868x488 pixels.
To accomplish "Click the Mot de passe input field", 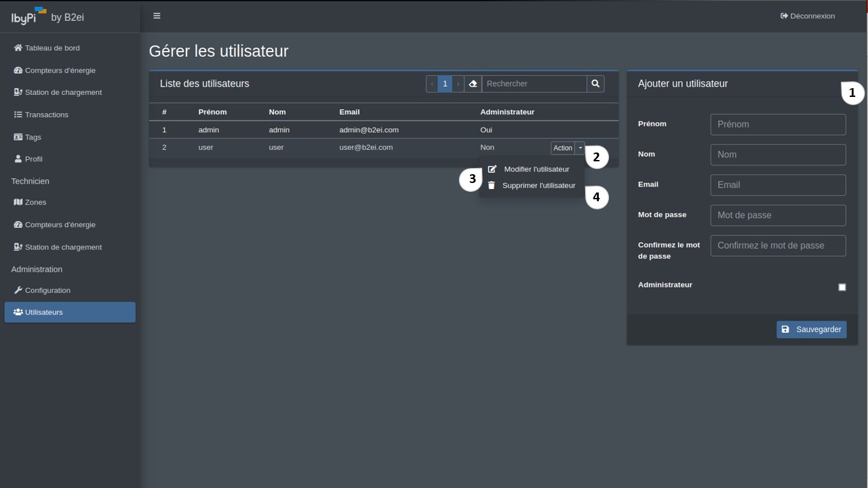I will coord(778,215).
